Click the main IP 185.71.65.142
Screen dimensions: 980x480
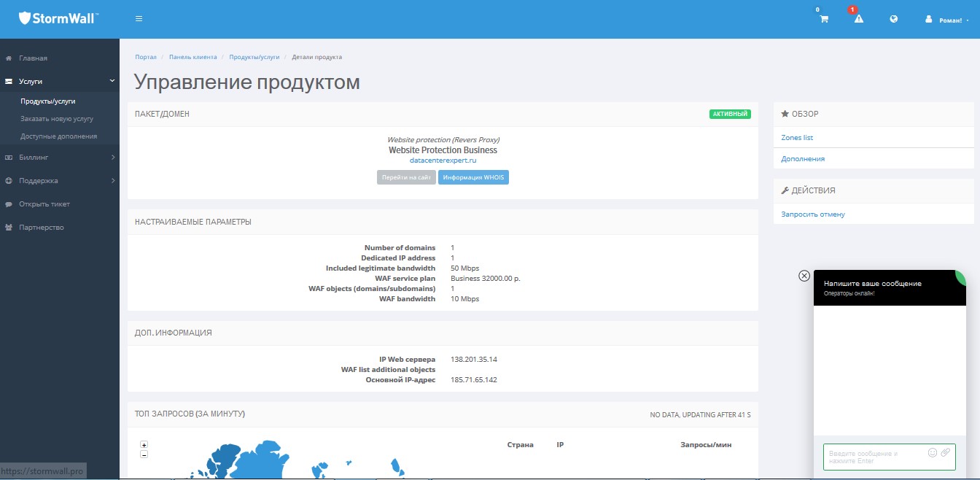coord(474,379)
